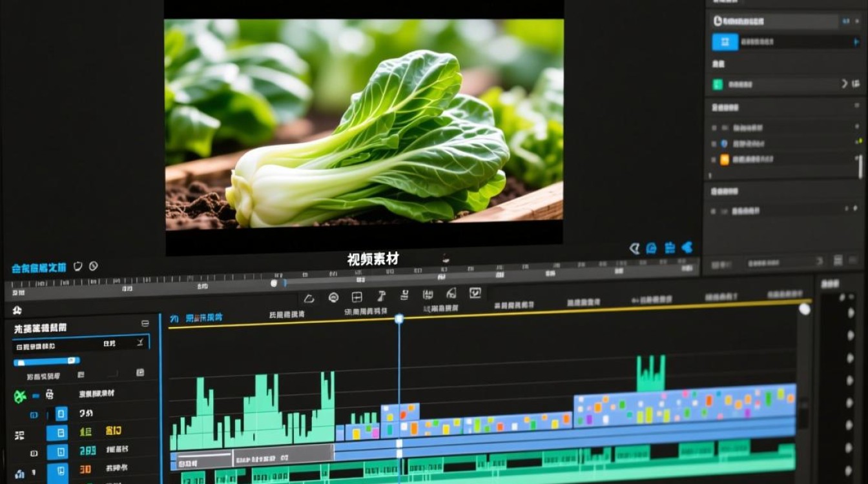Click the gear-like icon above the track panel header
The height and width of the screenshot is (484, 868).
(x=17, y=311)
